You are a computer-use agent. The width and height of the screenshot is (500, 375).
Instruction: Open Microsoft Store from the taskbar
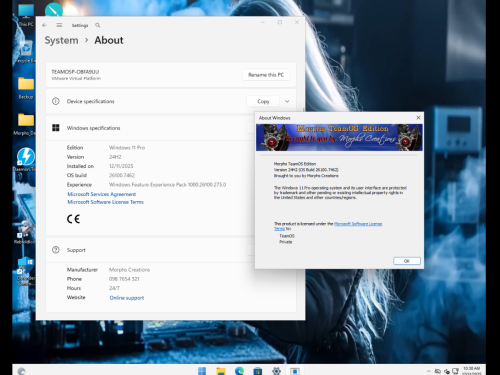[x=258, y=371]
